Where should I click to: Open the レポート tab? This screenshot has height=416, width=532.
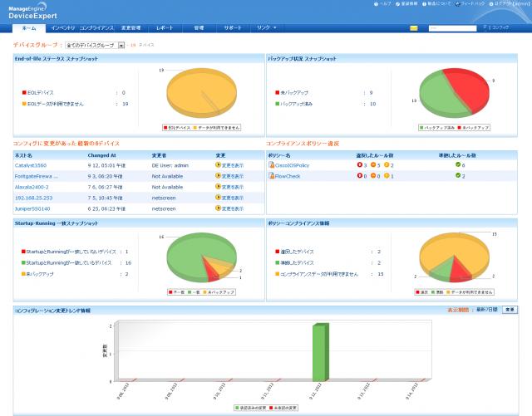(x=165, y=27)
